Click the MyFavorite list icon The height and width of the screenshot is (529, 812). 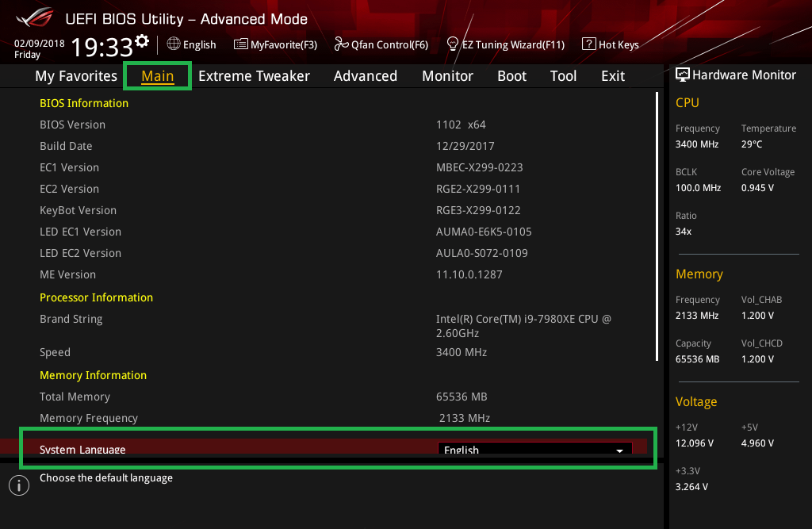241,44
